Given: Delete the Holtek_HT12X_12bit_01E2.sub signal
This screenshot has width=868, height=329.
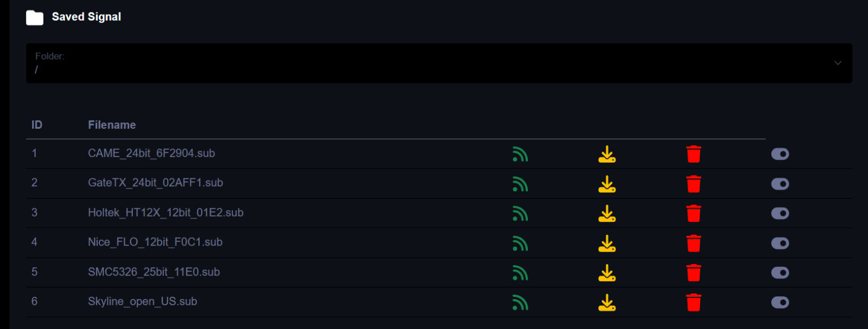Looking at the screenshot, I should [693, 213].
